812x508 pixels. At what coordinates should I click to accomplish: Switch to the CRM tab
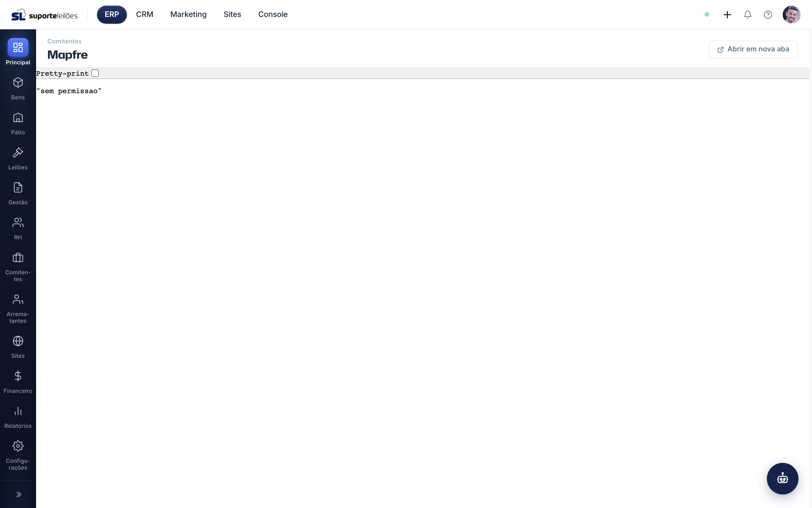145,14
